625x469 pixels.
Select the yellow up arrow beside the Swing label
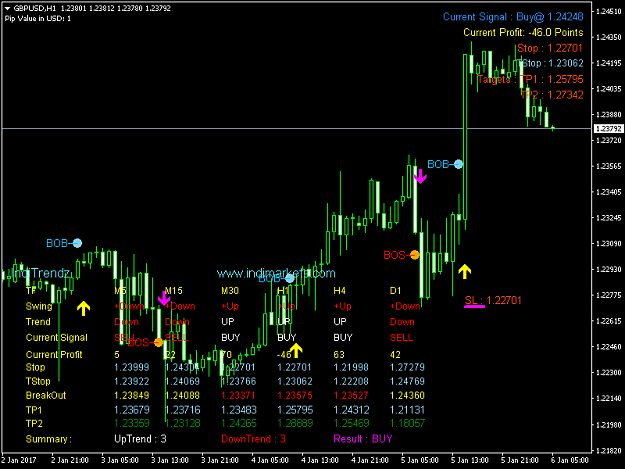click(x=83, y=308)
